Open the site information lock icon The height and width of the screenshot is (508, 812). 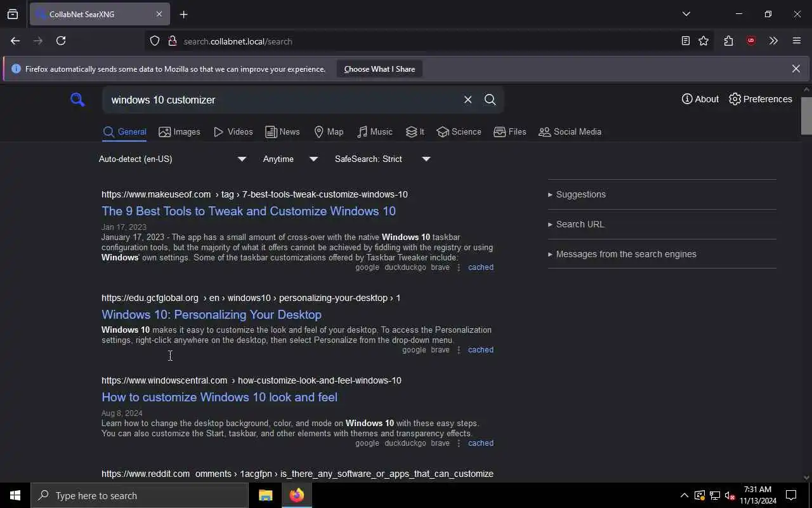[x=172, y=41]
